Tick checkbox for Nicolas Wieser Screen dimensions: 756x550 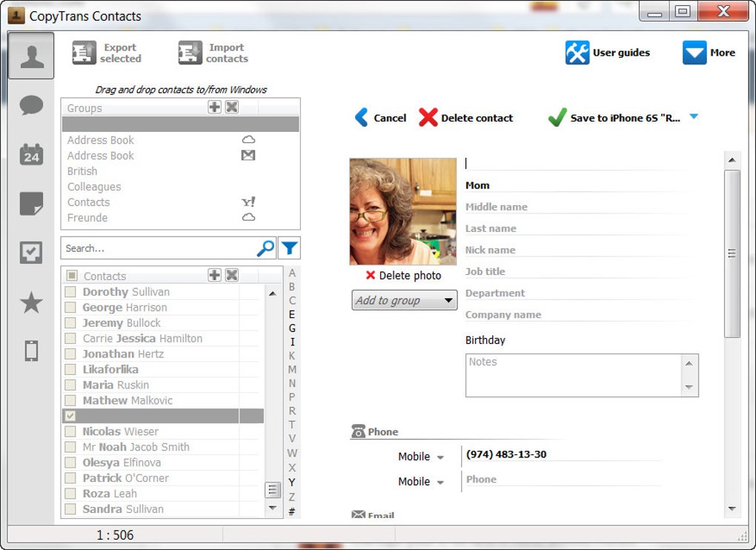[70, 431]
